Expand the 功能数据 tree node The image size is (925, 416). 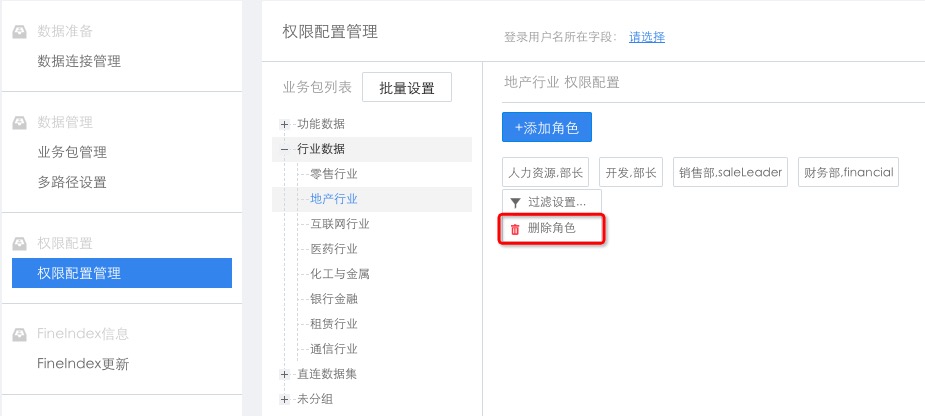[x=285, y=124]
